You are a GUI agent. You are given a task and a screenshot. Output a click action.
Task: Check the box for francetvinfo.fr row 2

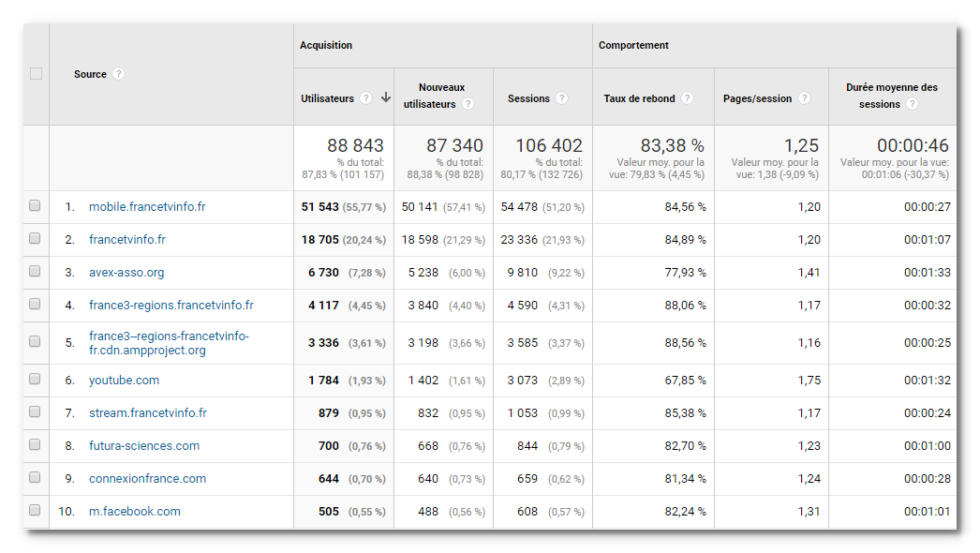point(35,238)
